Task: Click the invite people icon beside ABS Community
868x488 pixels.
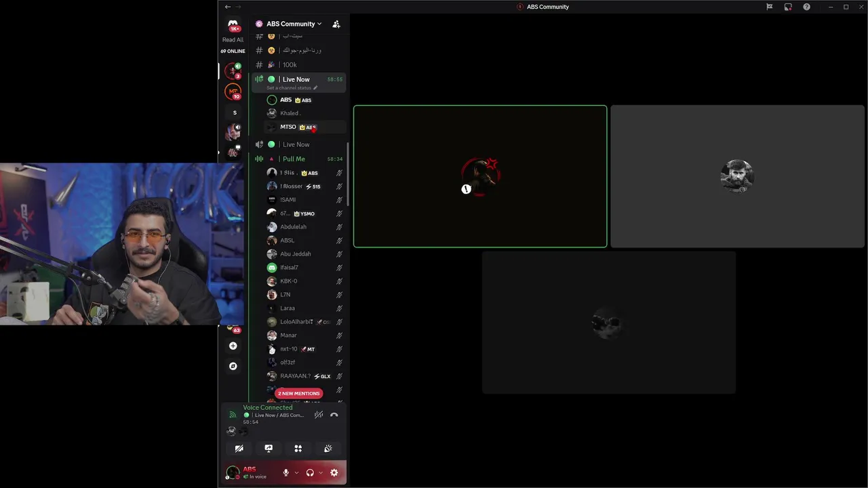Action: tap(336, 24)
